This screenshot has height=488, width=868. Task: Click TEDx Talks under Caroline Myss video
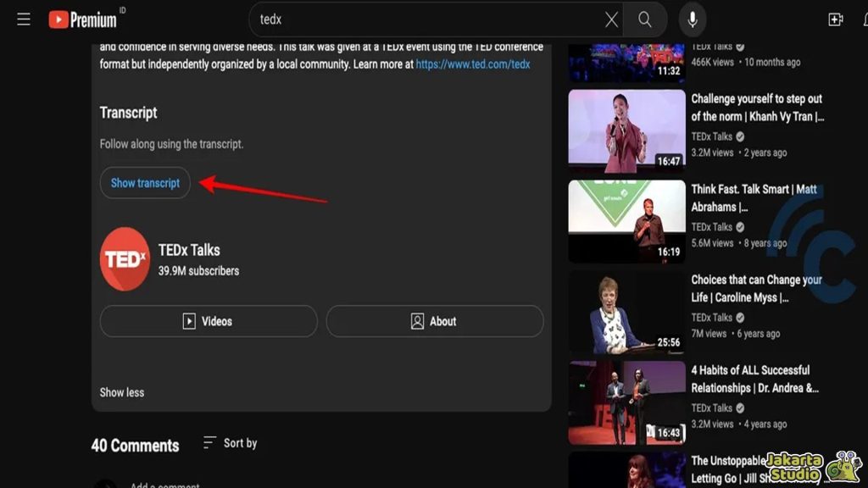pyautogui.click(x=712, y=318)
